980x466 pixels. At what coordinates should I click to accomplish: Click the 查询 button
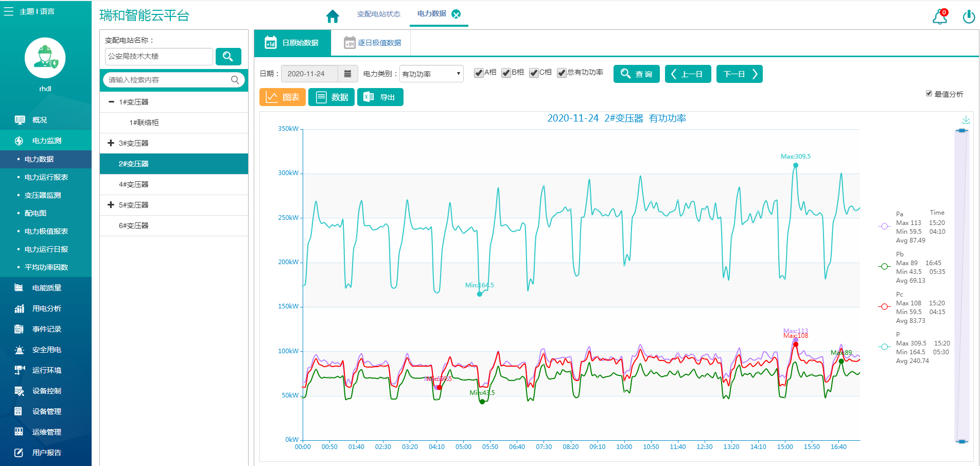[636, 74]
